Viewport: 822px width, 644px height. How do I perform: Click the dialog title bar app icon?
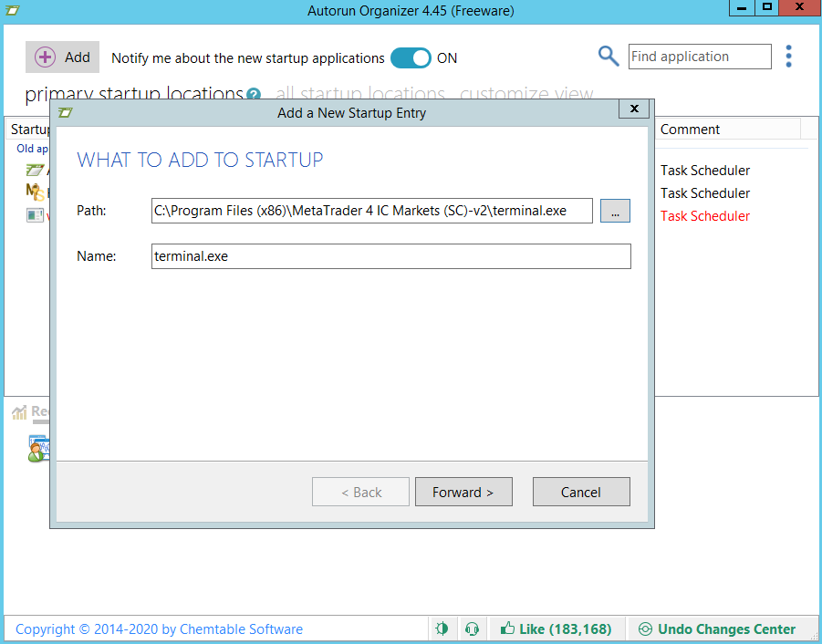click(66, 112)
